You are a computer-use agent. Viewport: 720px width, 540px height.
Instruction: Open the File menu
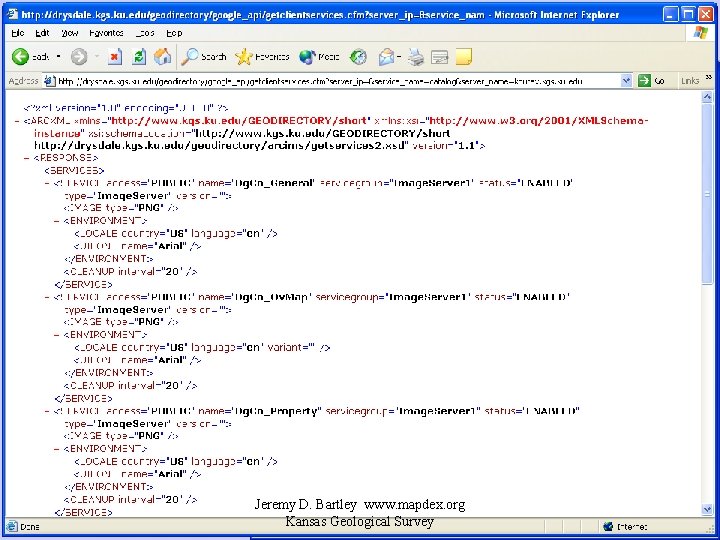pyautogui.click(x=18, y=33)
